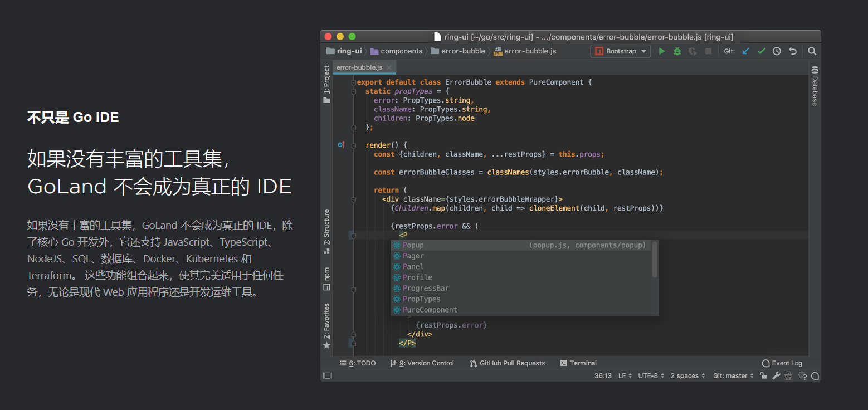This screenshot has height=410, width=868.
Task: Open the 2: Favorites tool window
Action: [x=326, y=326]
